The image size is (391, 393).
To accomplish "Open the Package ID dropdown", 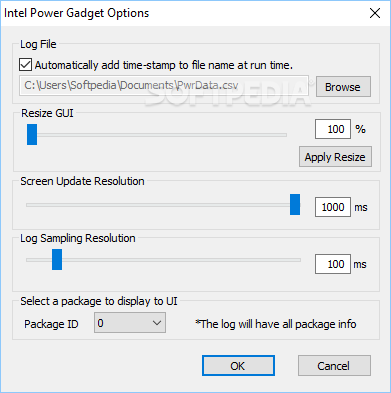I will (x=130, y=323).
